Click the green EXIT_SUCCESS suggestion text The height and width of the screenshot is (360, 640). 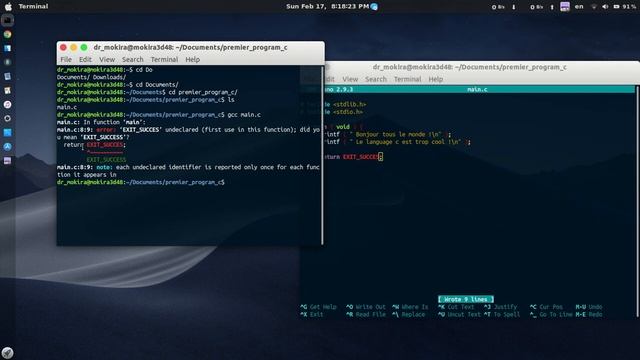pos(106,160)
